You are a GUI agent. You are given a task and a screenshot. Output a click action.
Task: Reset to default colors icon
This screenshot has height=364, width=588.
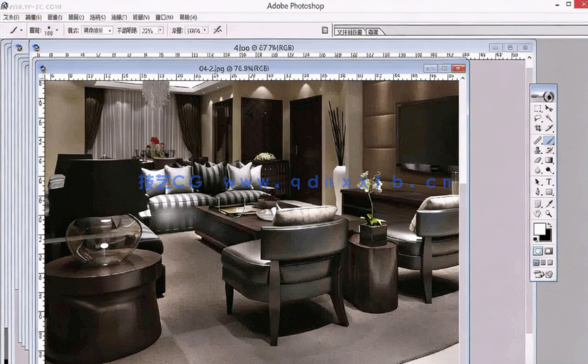(x=536, y=239)
